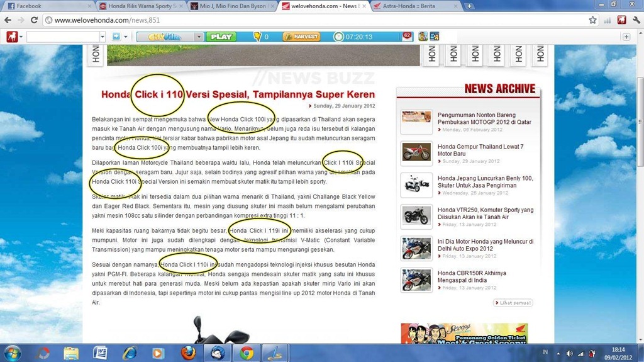Show hidden system tray icons
Screen dimensions: 644x362
tap(557, 353)
